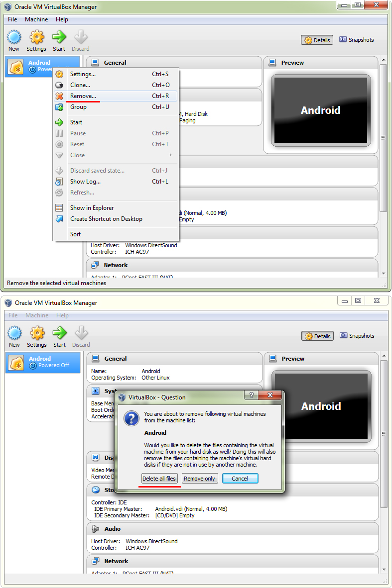Click green Start arrow in top window toolbar
This screenshot has height=588, width=392.
(x=59, y=37)
